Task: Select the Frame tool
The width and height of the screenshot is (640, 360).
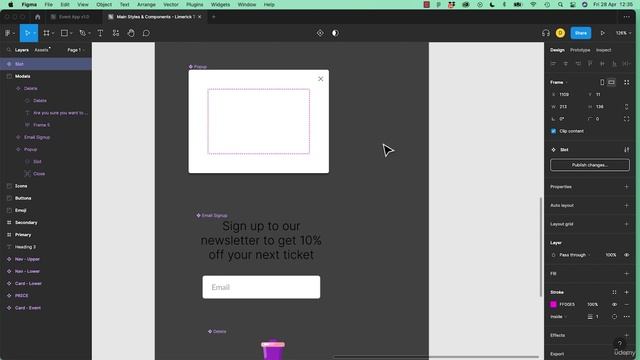Action: point(47,33)
